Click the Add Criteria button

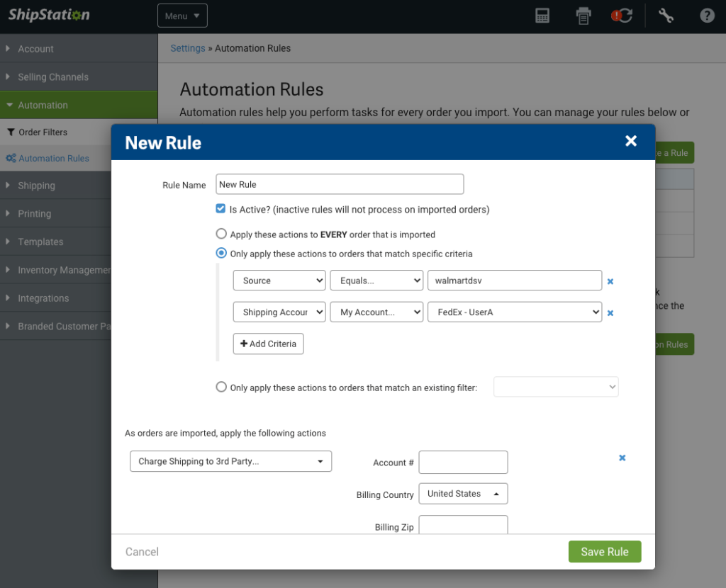pyautogui.click(x=268, y=344)
